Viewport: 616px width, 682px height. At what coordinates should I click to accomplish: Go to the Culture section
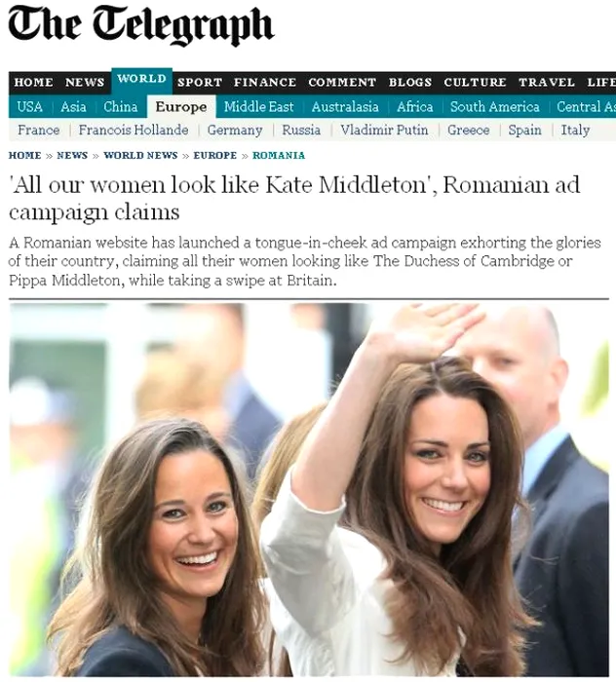475,82
